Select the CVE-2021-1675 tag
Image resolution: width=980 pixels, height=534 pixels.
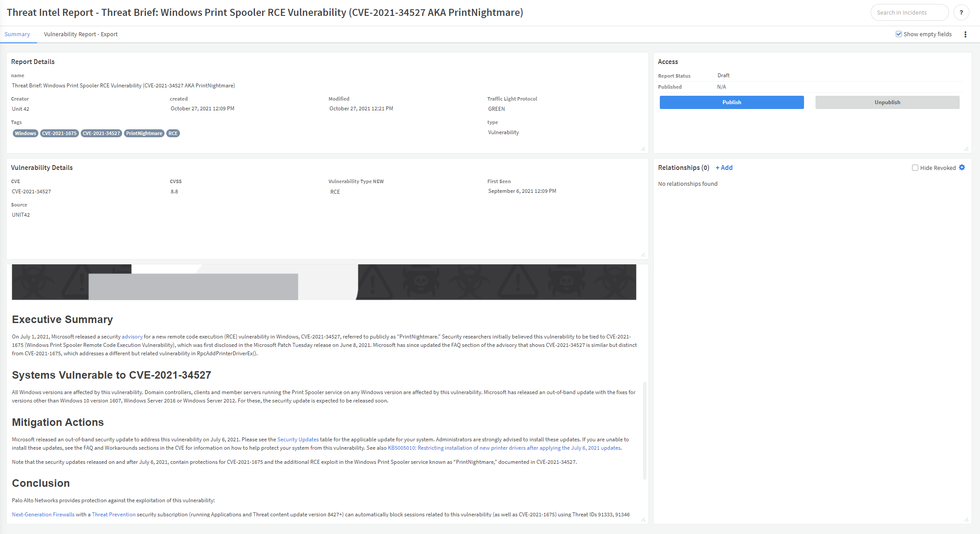59,133
